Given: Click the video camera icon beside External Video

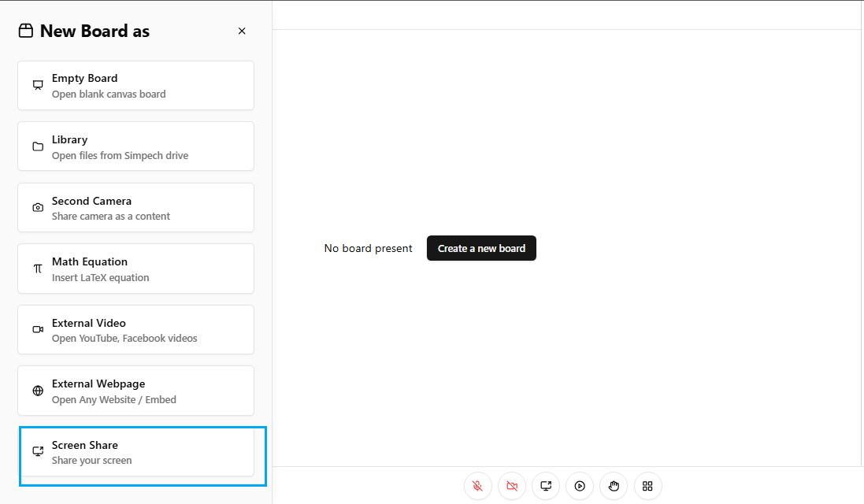Looking at the screenshot, I should click(38, 330).
